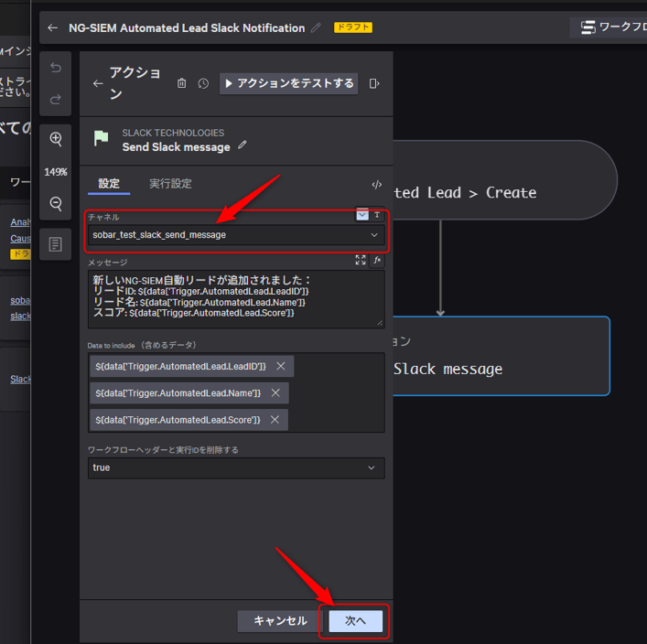Delete the action with the trash icon

pyautogui.click(x=181, y=83)
